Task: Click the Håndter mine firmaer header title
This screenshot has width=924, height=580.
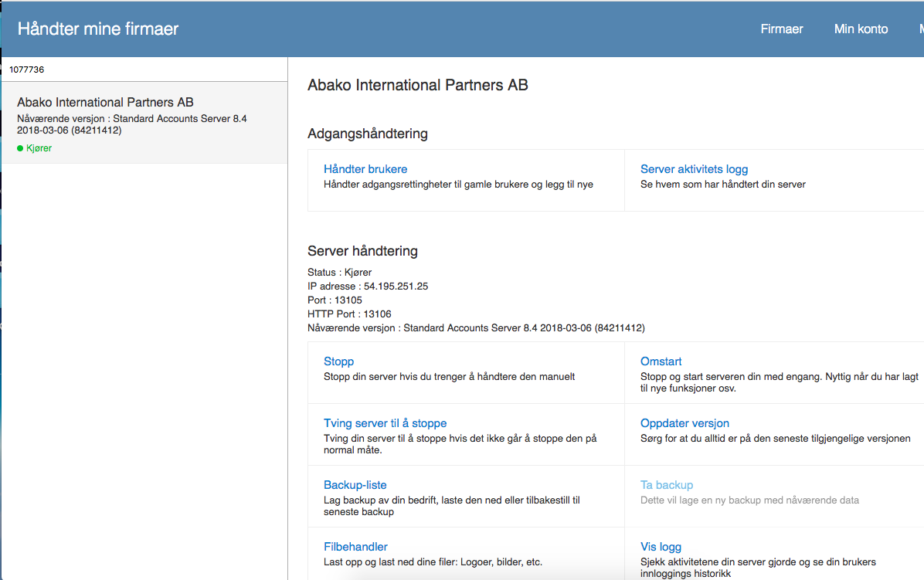Action: pyautogui.click(x=98, y=29)
